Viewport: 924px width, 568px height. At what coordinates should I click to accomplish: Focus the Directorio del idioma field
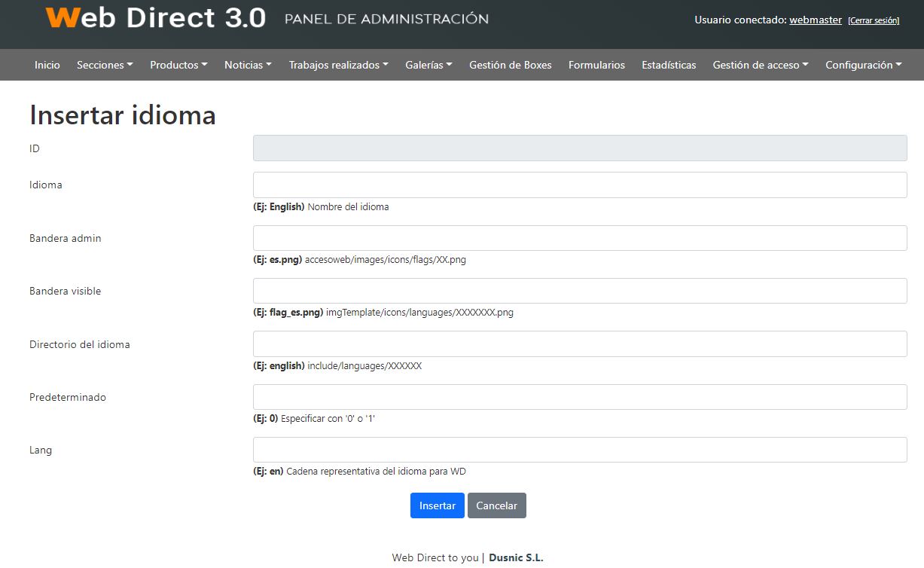[x=580, y=344]
